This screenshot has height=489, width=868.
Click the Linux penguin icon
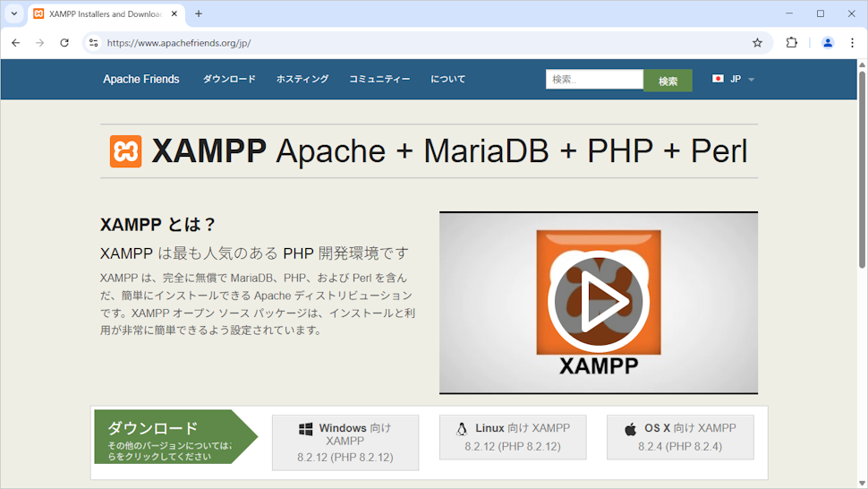pos(462,429)
